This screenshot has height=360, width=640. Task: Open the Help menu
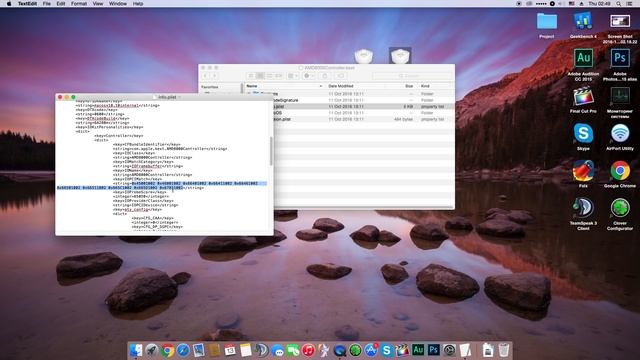tap(138, 4)
